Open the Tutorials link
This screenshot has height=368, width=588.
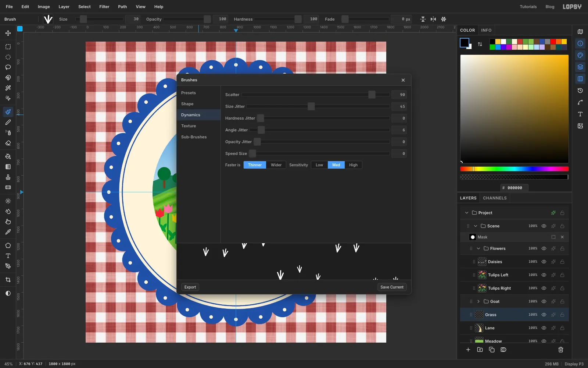coord(528,7)
